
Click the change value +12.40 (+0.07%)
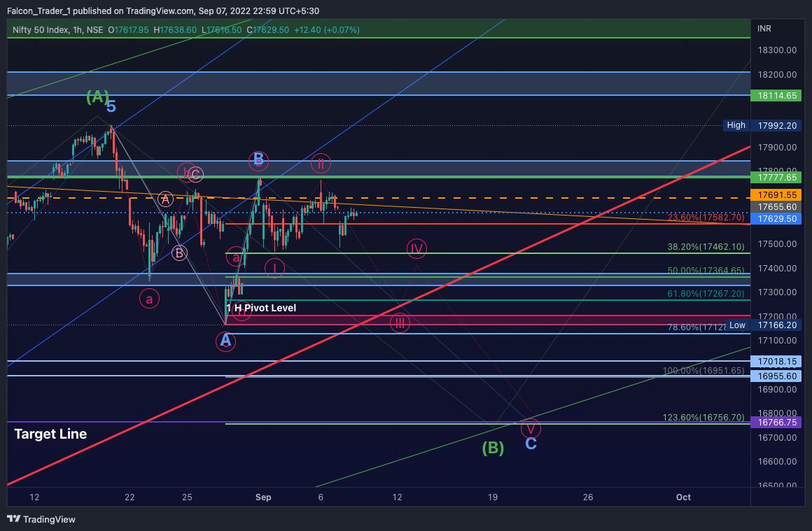click(x=327, y=30)
